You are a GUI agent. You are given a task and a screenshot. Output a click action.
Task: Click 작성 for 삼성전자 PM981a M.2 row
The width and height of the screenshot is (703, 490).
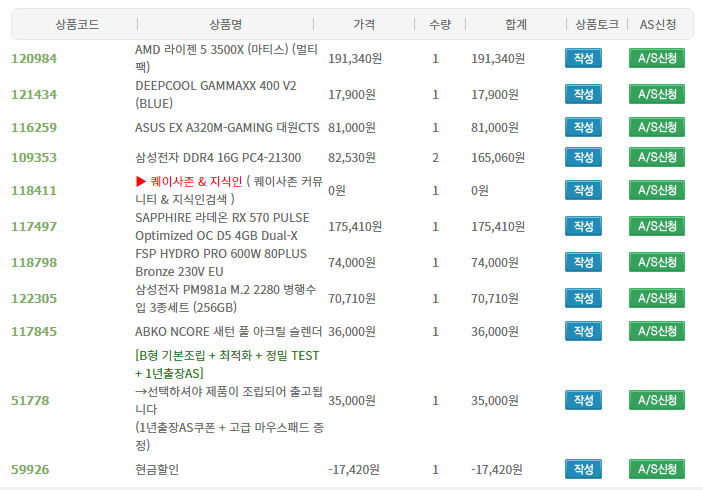[x=583, y=298]
